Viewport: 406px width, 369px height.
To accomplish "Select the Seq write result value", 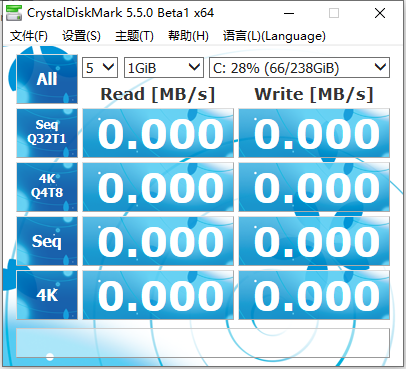I will coord(314,241).
